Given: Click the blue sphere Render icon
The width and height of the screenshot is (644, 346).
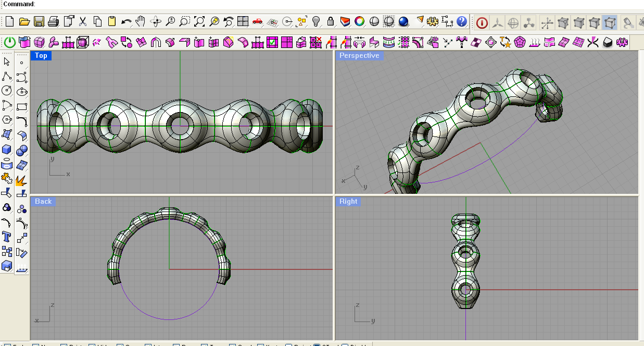Looking at the screenshot, I should (403, 21).
